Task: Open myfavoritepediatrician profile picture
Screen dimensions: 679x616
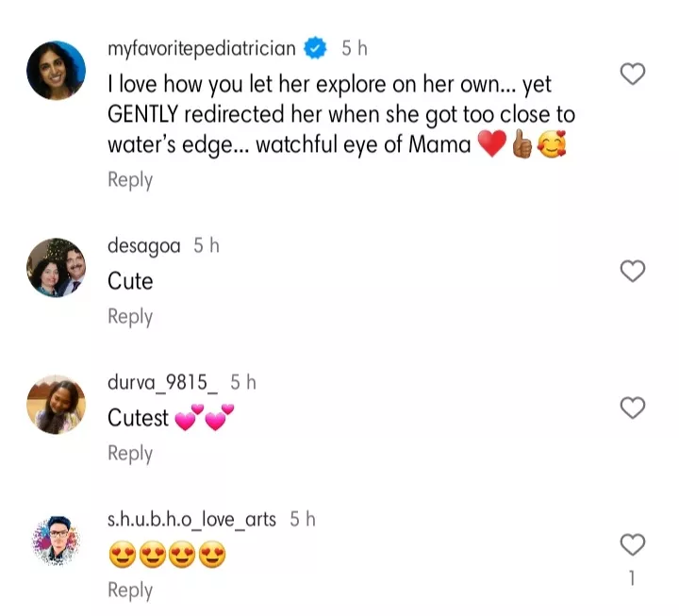Action: pos(57,70)
